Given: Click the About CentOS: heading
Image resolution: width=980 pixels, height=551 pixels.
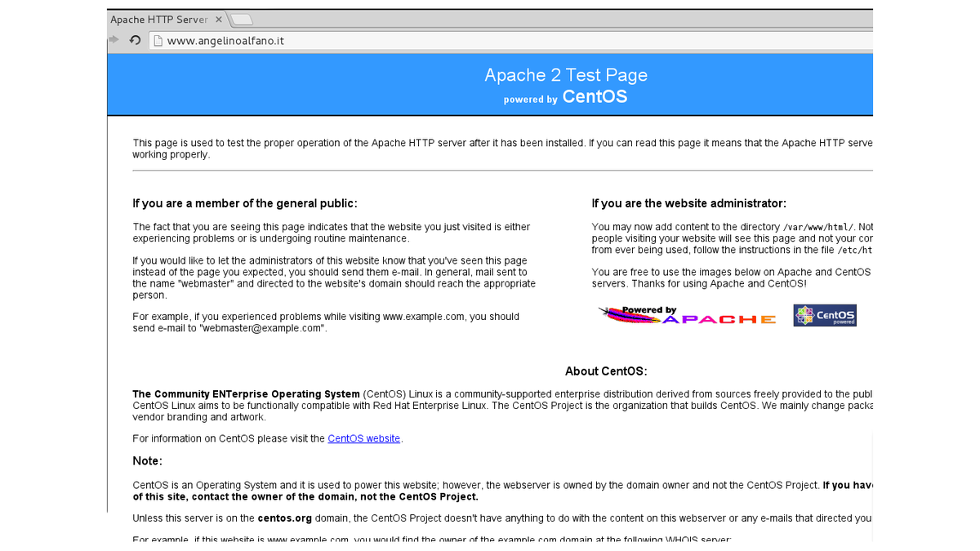Looking at the screenshot, I should [606, 371].
